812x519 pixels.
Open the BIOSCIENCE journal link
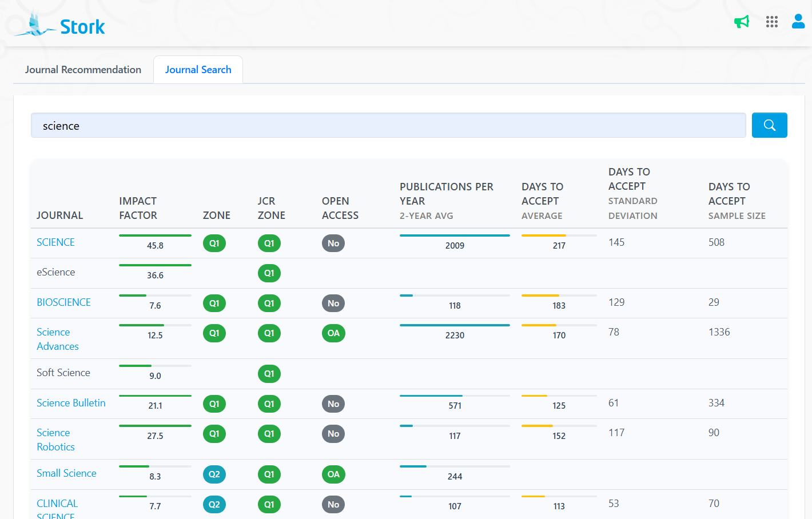pyautogui.click(x=63, y=302)
